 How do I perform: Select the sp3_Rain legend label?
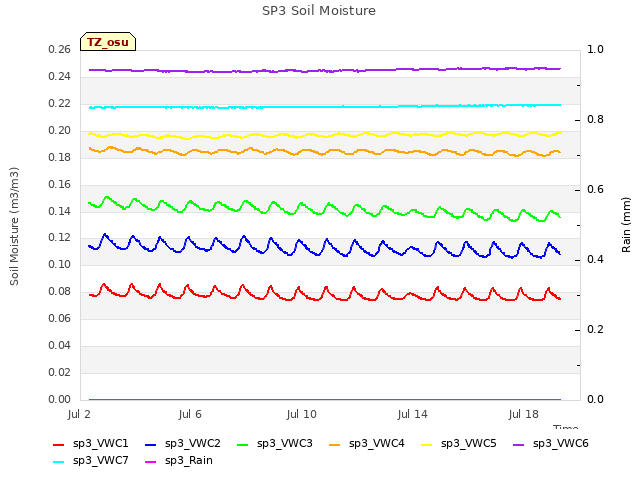coord(189,461)
